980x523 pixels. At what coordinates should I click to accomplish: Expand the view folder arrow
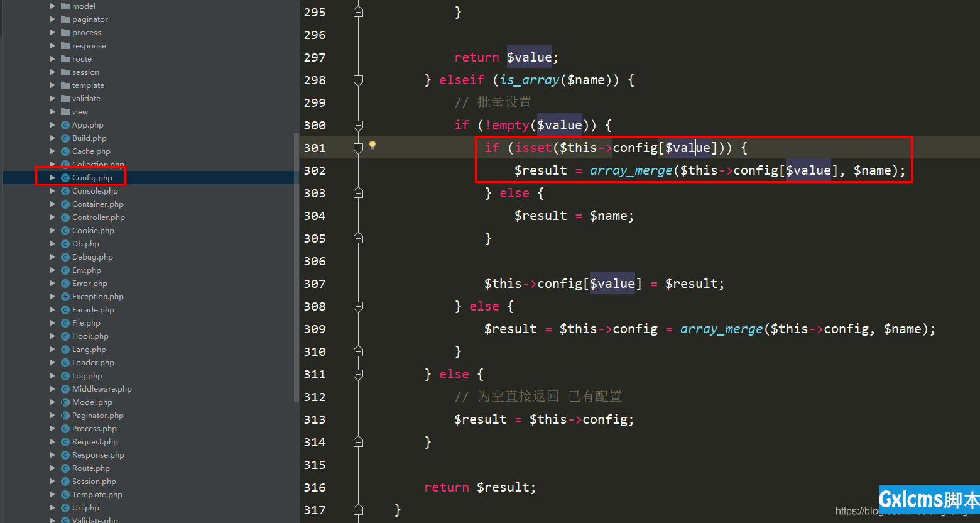pos(53,112)
